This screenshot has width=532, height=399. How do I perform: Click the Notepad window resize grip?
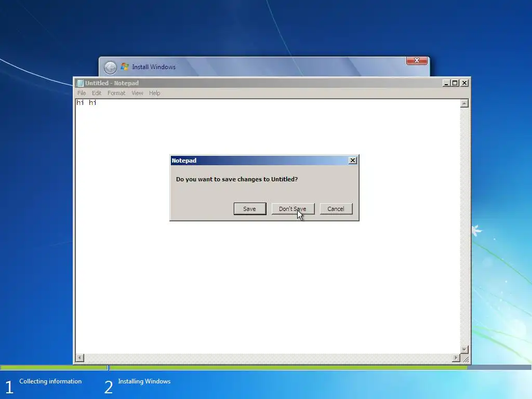[465, 358]
